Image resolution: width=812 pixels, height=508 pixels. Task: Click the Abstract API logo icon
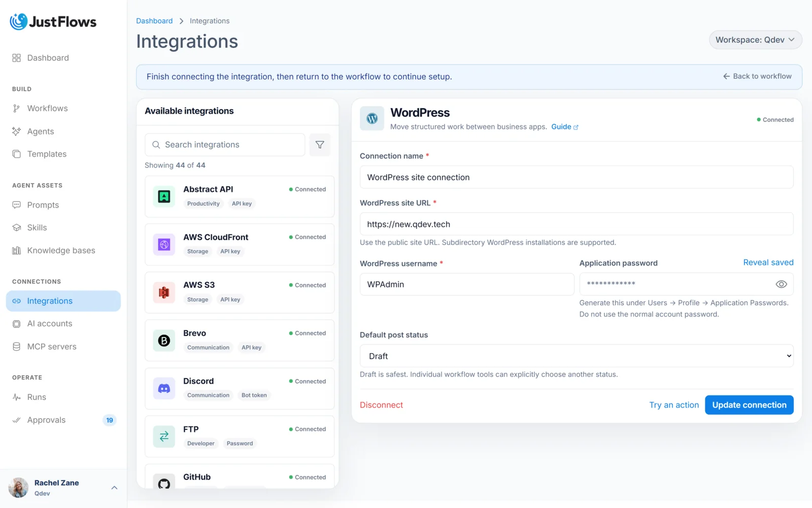pyautogui.click(x=164, y=196)
